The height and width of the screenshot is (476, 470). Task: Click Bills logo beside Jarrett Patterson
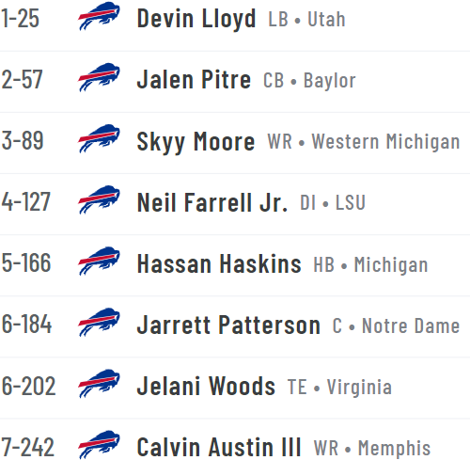coord(99,323)
